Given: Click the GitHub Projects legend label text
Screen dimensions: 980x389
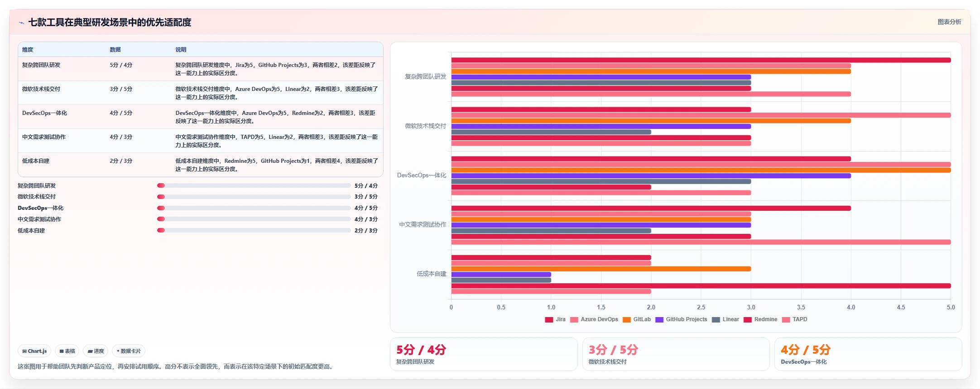Looking at the screenshot, I should (686, 319).
